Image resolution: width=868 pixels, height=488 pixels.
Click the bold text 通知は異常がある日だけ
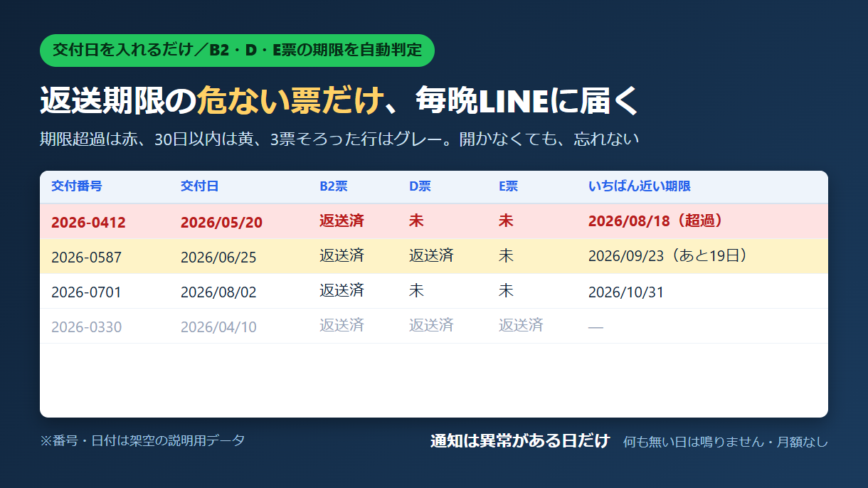click(520, 440)
